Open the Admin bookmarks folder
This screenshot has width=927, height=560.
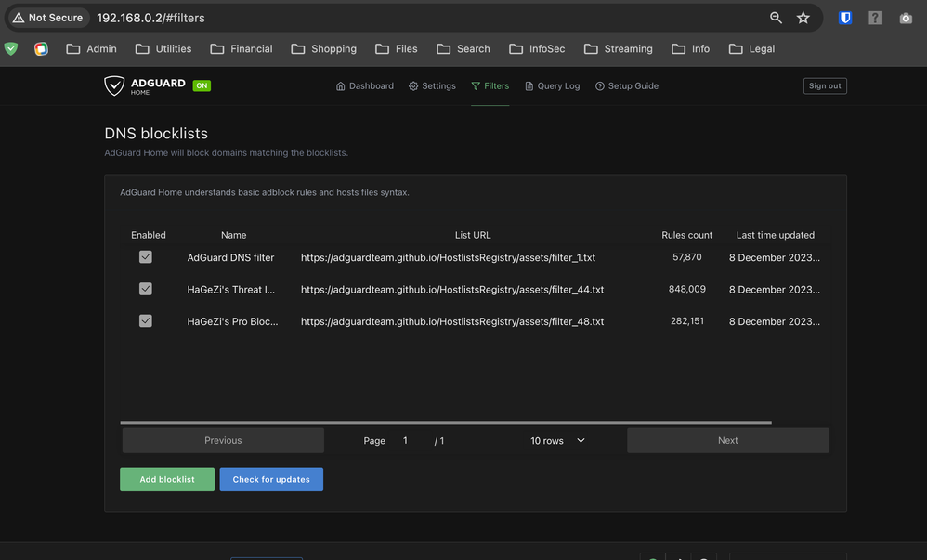pos(92,48)
